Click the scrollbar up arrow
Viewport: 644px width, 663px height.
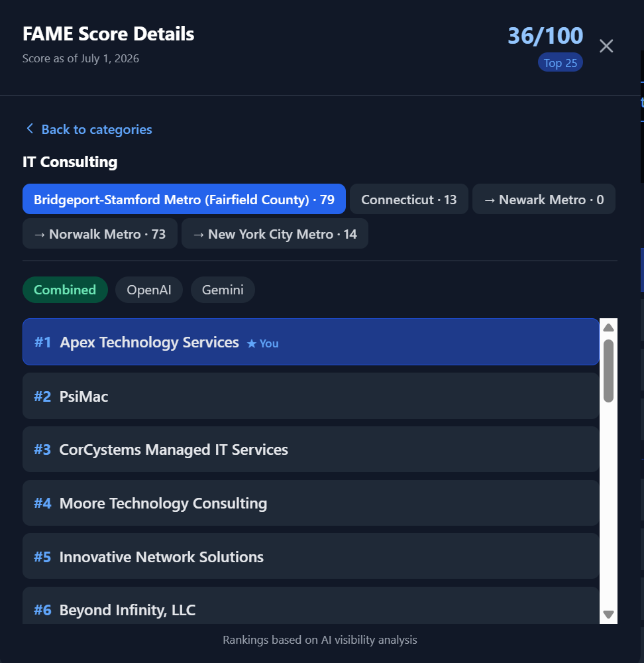click(608, 328)
